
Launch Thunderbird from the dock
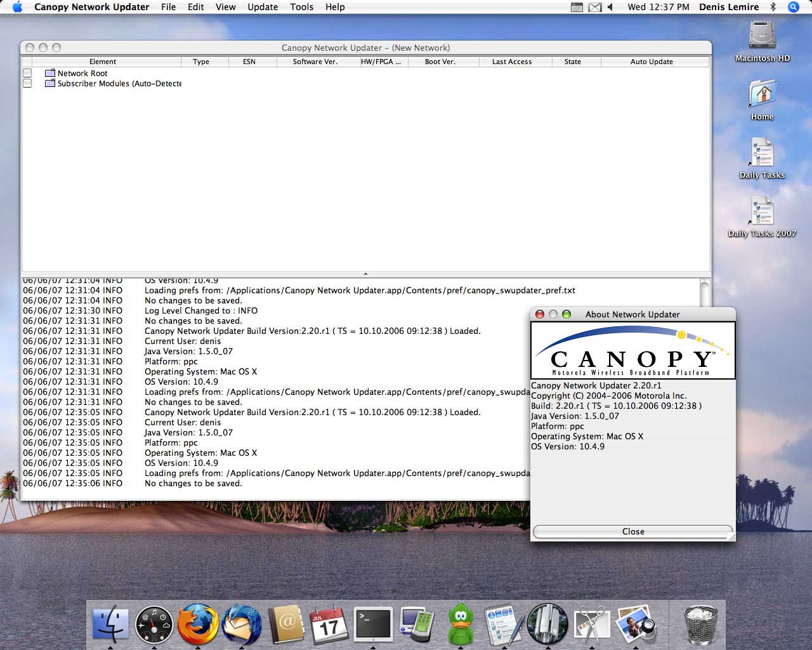[x=242, y=623]
